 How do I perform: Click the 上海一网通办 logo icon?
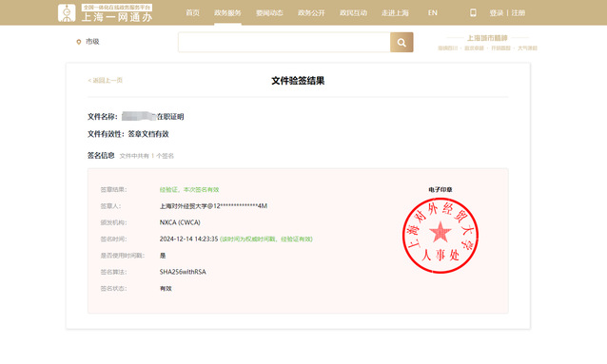pos(67,12)
